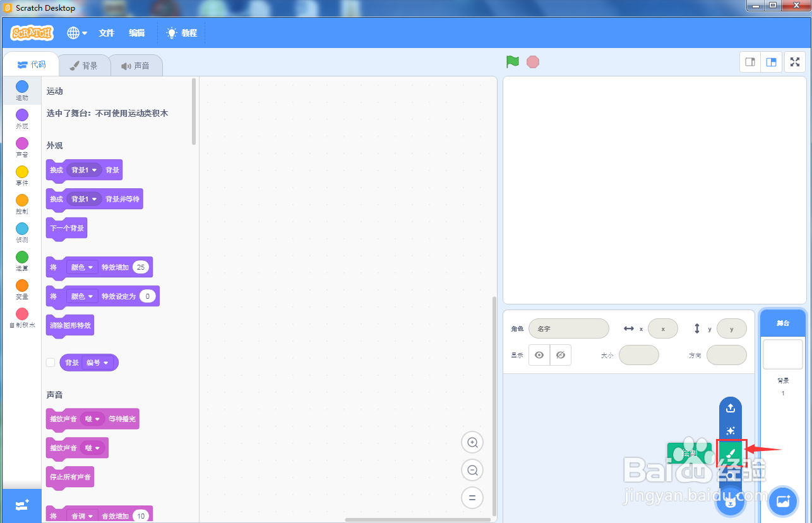
Task: Zoom out the code workspace
Action: pos(472,470)
